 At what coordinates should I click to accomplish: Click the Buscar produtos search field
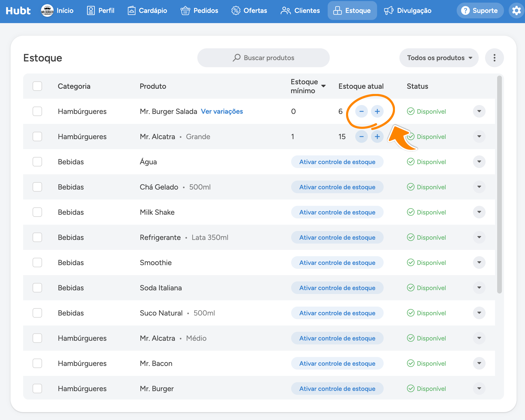tap(264, 58)
